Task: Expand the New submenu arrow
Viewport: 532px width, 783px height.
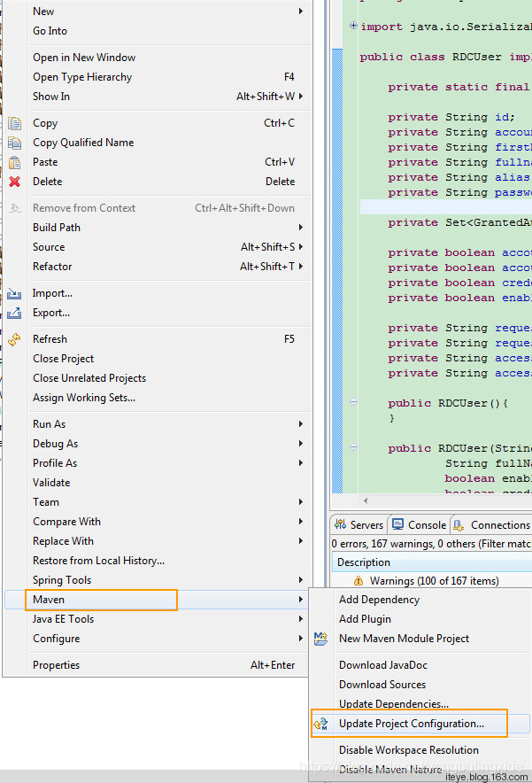Action: (x=300, y=11)
